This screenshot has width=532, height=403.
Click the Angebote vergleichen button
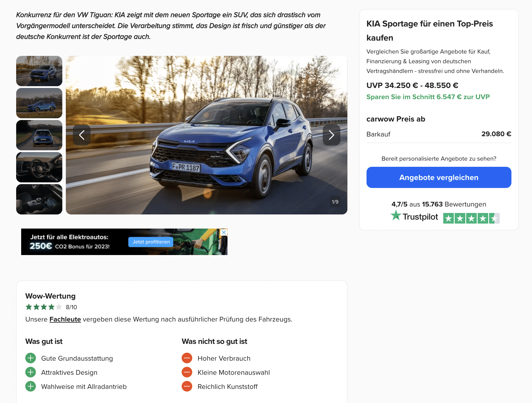click(439, 177)
